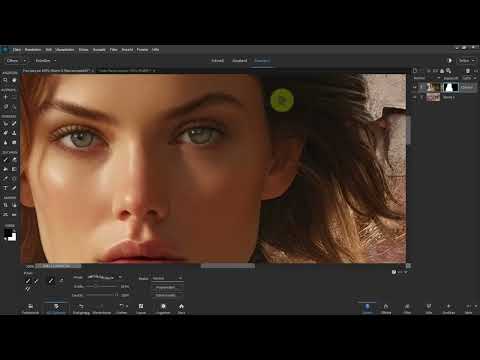
Task: Select the Zoom tool in the toolbox
Action: (5, 80)
